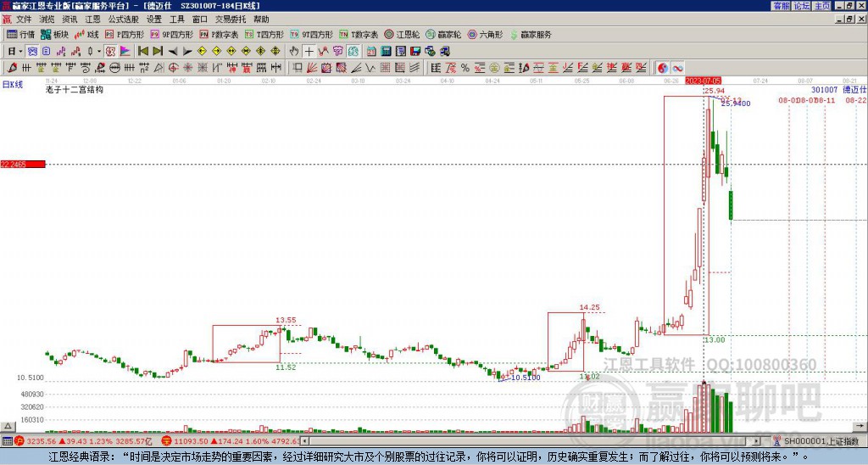Open the 行情 quotes view
The image size is (868, 465).
(x=20, y=34)
